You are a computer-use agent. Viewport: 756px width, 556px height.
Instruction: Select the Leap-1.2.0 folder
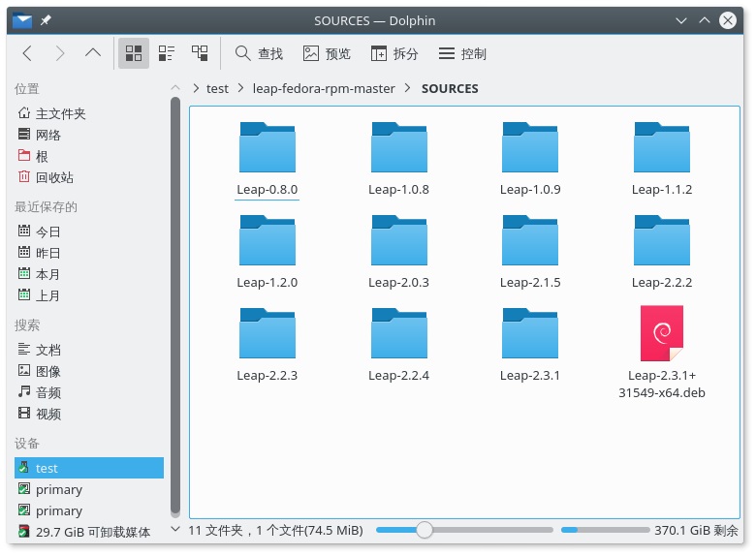tap(268, 252)
